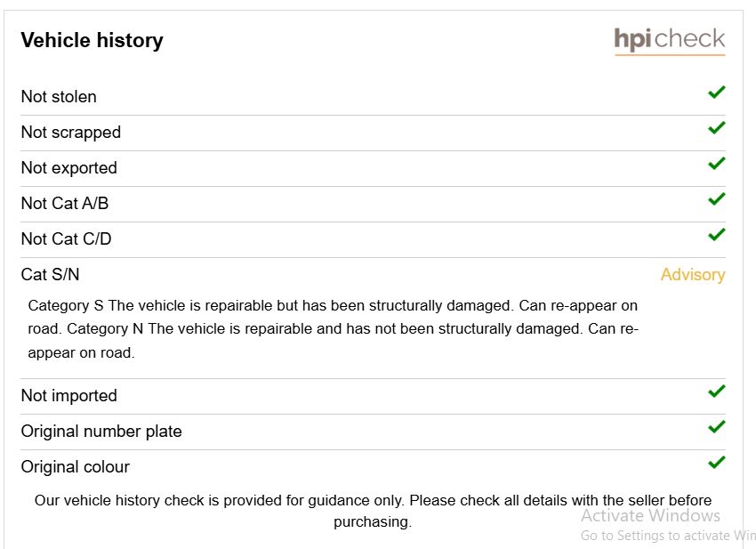Click the Category S description paragraph
This screenshot has width=756, height=549.
[x=334, y=329]
